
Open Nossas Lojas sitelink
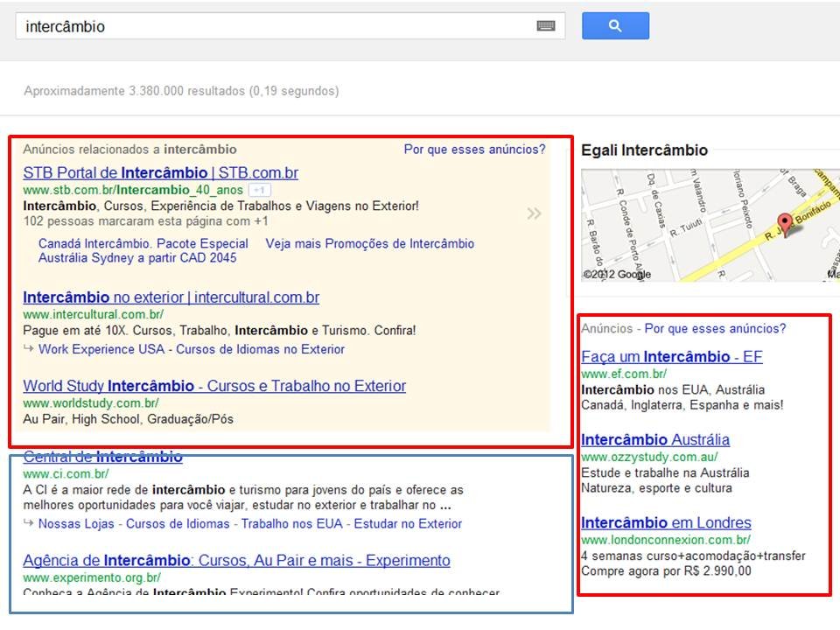76,524
